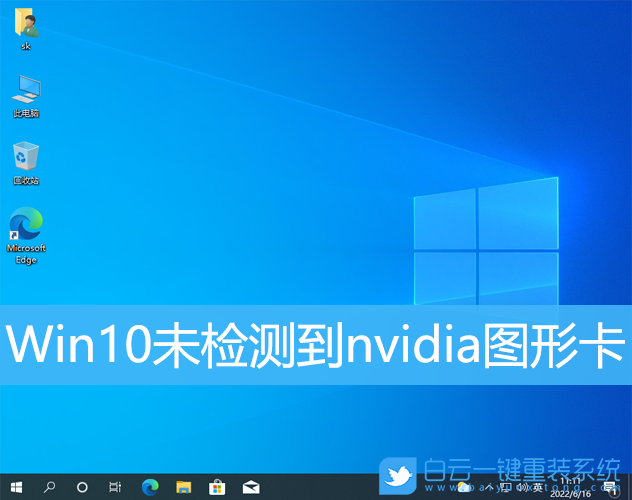Open File Explorer from the taskbar
Image resolution: width=632 pixels, height=500 pixels.
point(183,487)
